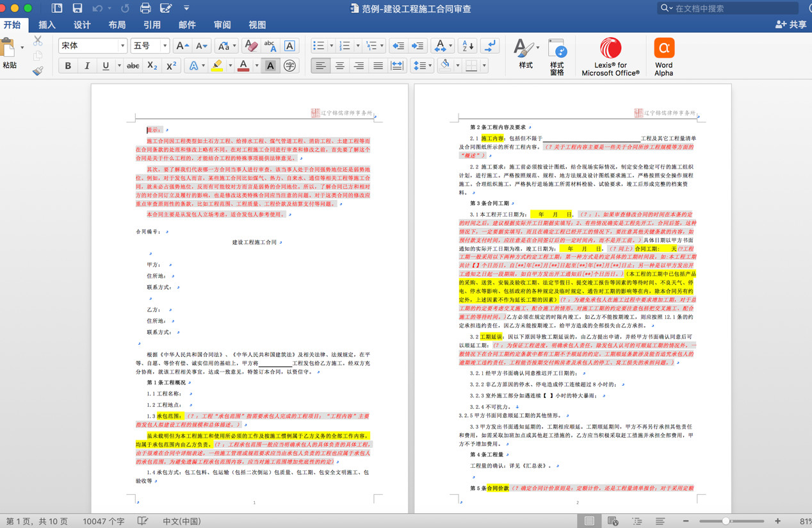Launch the Word Alpha add-in

(664, 56)
